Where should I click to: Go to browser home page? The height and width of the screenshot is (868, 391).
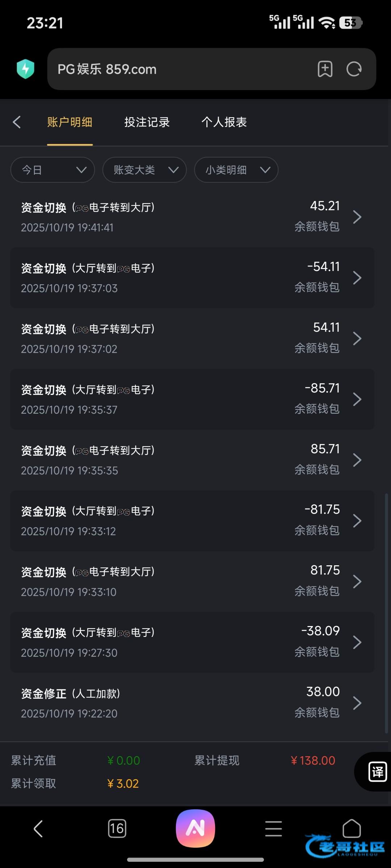[x=352, y=828]
